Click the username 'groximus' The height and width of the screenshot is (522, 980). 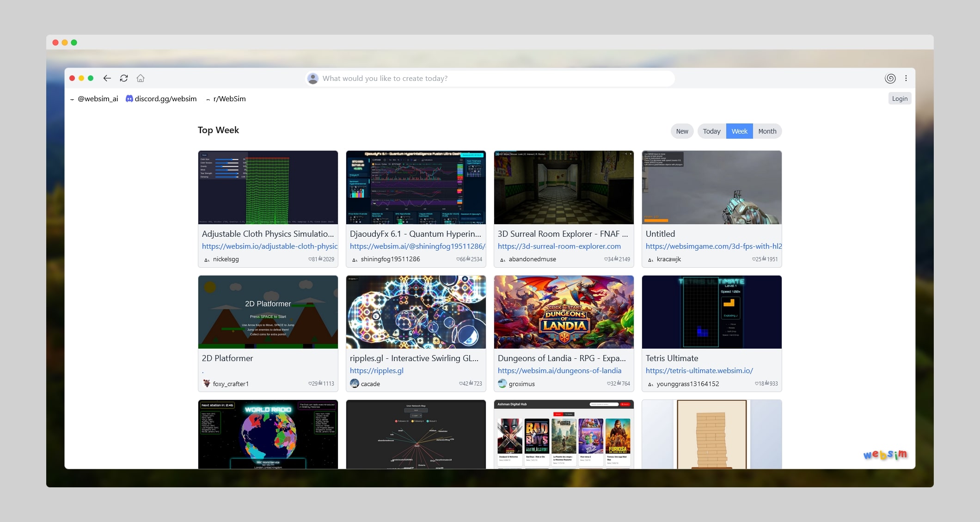pos(522,384)
